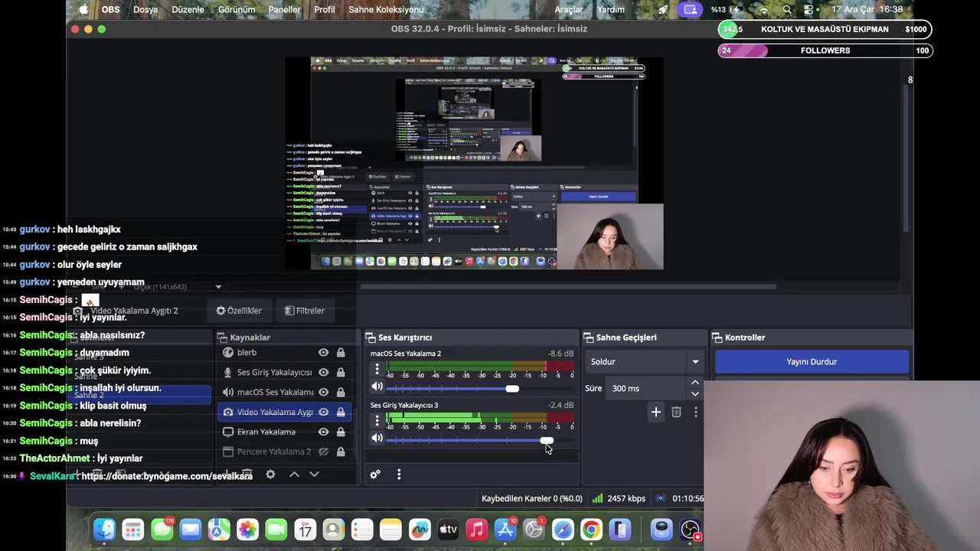Open the Sahne Koleksiyonu menu
This screenshot has height=551, width=980.
(x=386, y=9)
